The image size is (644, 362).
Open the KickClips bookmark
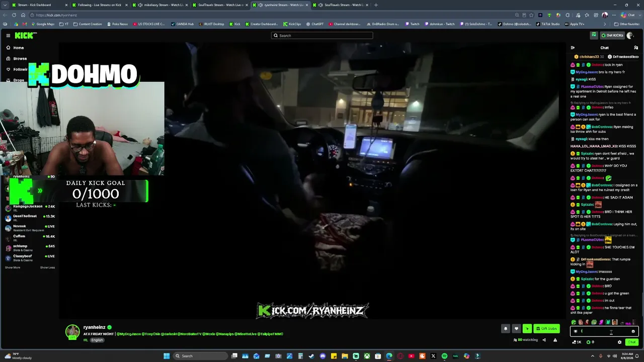(x=292, y=24)
